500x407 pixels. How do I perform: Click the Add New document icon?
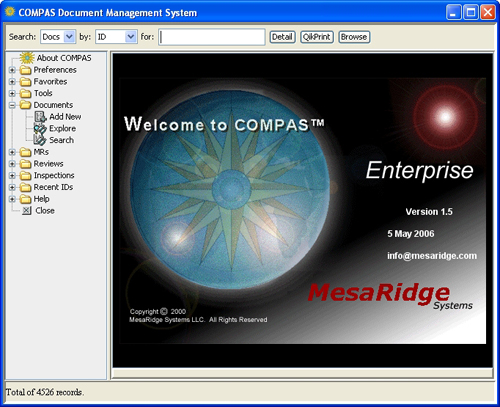40,117
